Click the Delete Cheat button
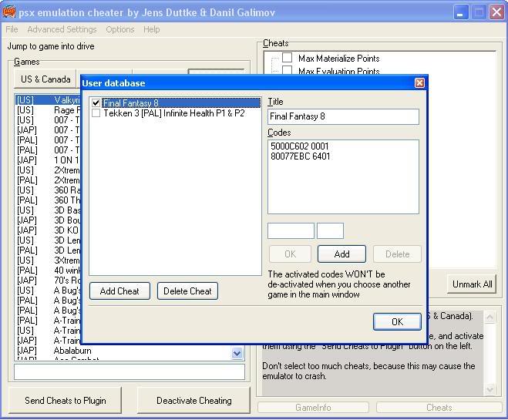Screen dimensions: 508x420 (x=187, y=291)
